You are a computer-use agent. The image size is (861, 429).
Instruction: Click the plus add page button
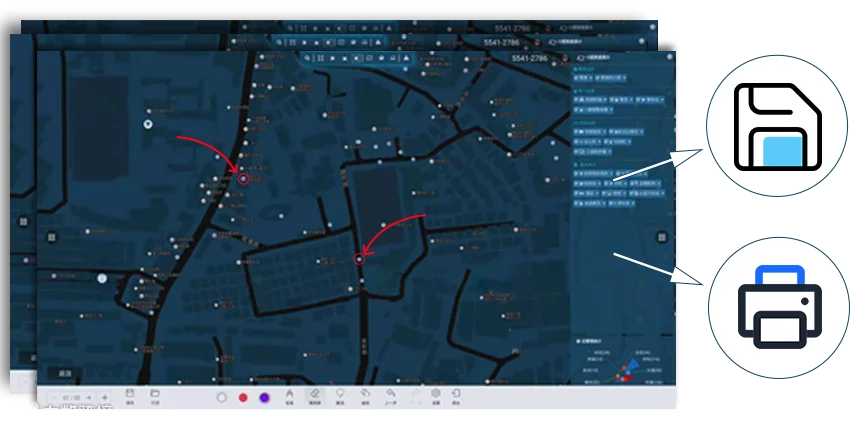[x=104, y=398]
